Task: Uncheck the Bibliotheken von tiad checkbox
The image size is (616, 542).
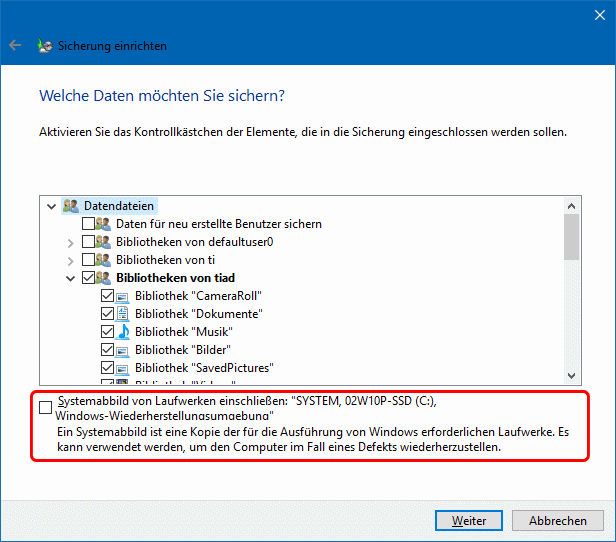Action: click(x=89, y=278)
